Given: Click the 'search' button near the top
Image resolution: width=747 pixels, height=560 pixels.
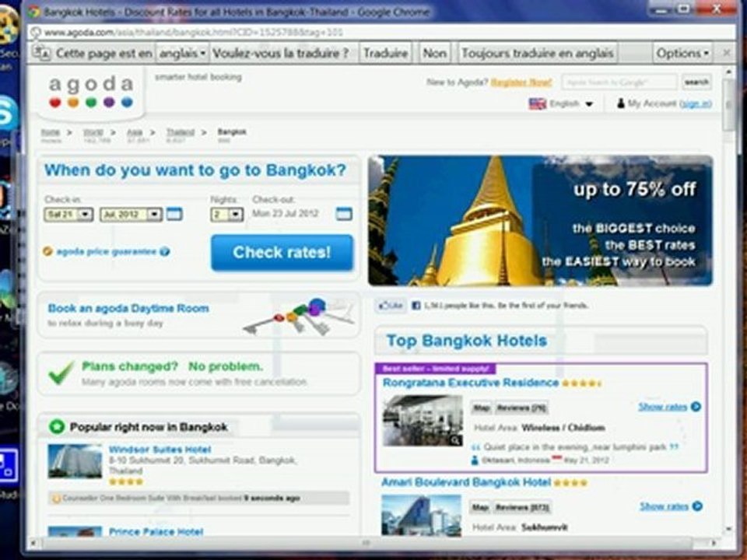Looking at the screenshot, I should pos(696,82).
